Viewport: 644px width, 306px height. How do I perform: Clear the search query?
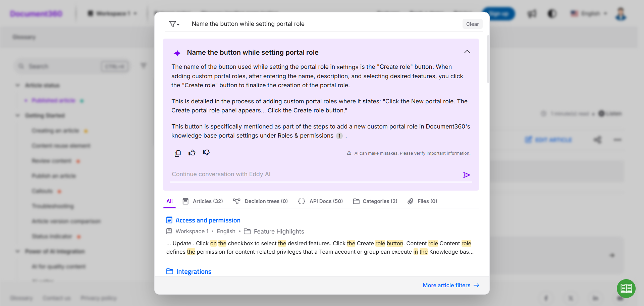point(472,24)
